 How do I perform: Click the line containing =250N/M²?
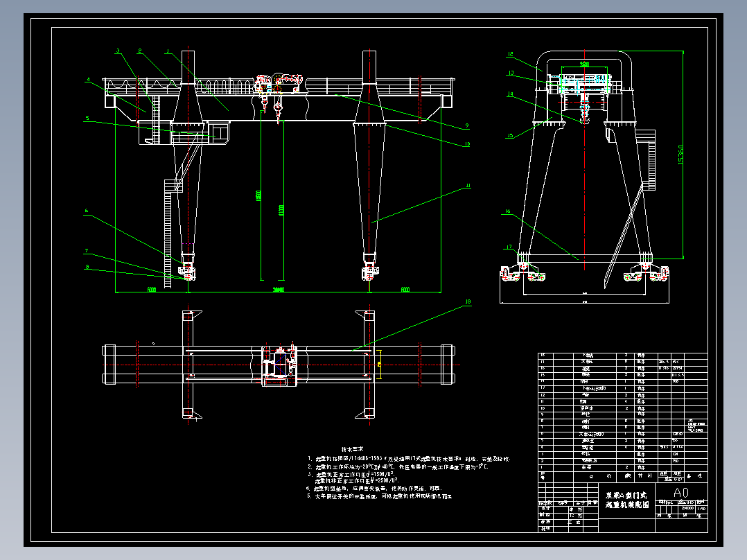click(x=356, y=481)
